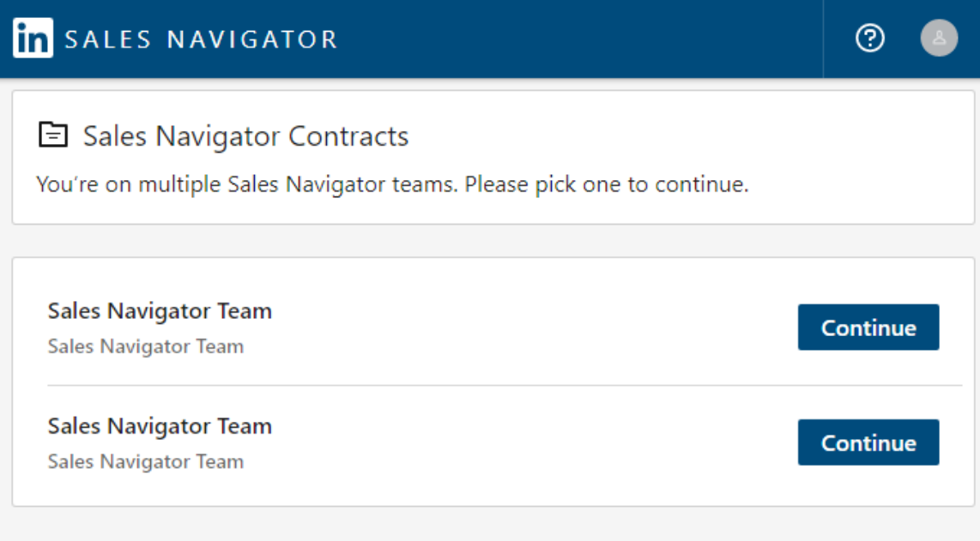Click the divider between team rows

click(x=505, y=386)
